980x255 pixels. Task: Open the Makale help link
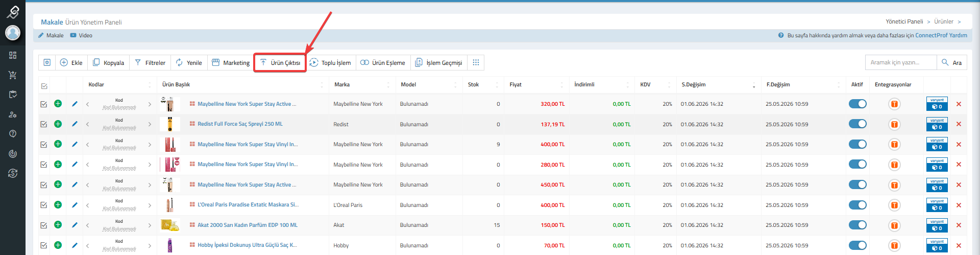(51, 35)
